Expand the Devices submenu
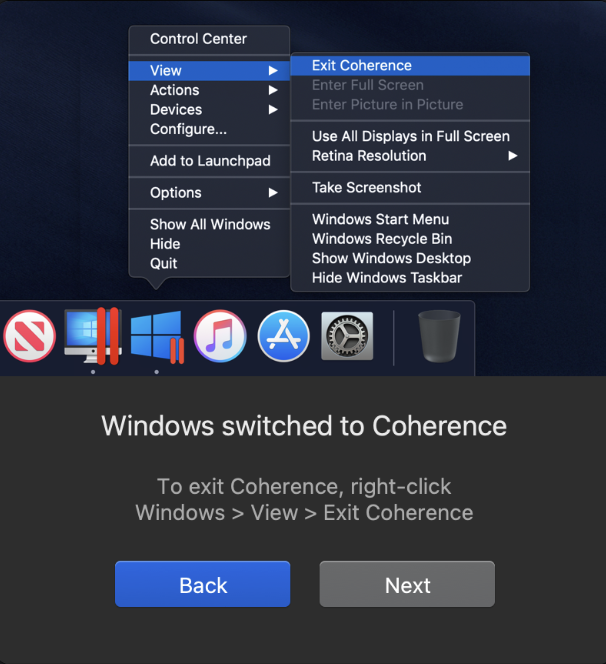 click(209, 110)
